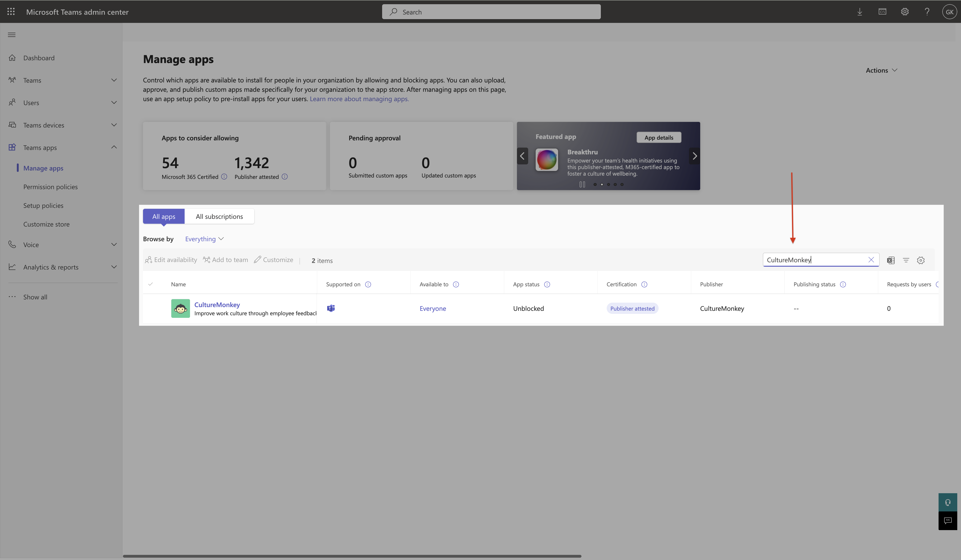The height and width of the screenshot is (560, 961).
Task: Click Publishing status info icon
Action: coord(843,284)
